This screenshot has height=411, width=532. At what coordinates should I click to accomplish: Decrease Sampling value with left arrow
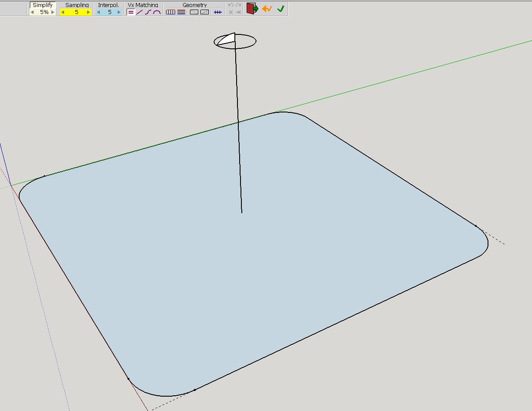coord(63,12)
